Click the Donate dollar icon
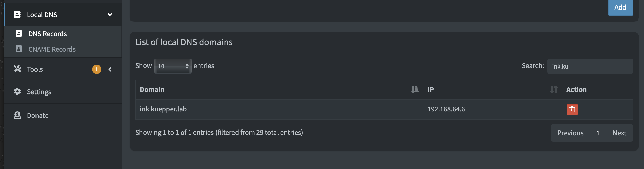Screen dimensions: 644x169 (x=17, y=115)
